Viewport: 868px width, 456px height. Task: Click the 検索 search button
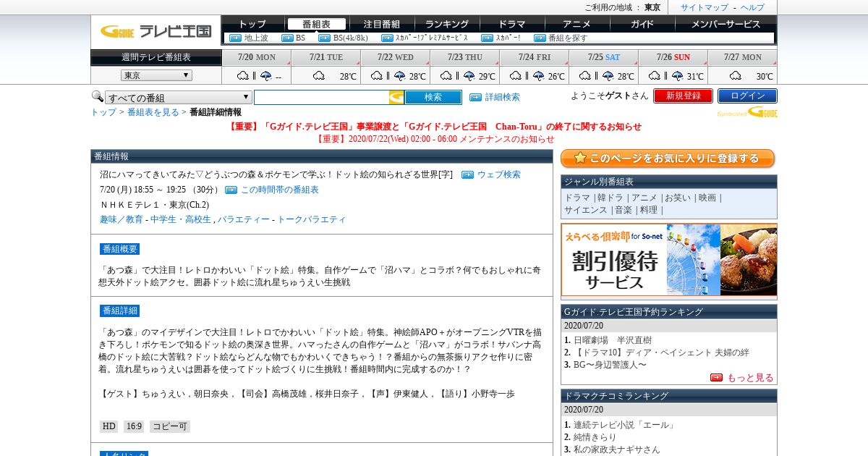click(433, 97)
